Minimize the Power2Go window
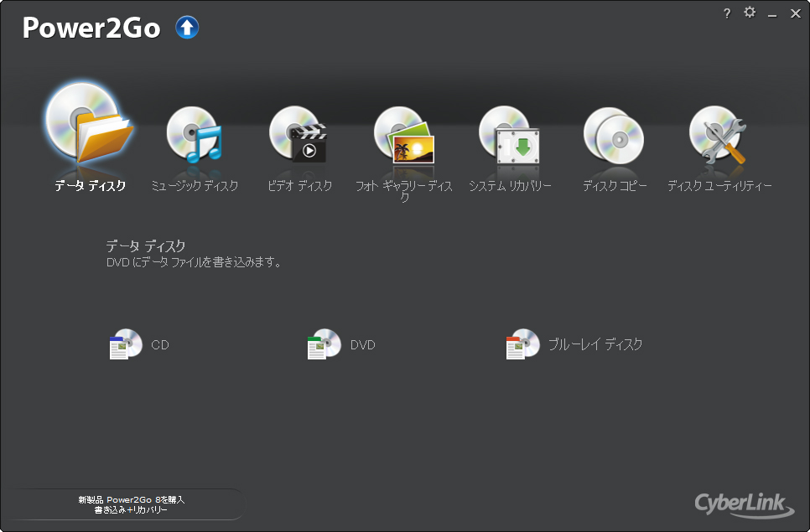 click(x=771, y=13)
